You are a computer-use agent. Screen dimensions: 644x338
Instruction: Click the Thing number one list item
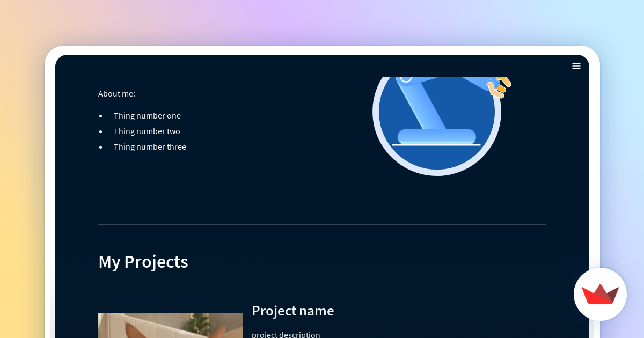click(147, 116)
